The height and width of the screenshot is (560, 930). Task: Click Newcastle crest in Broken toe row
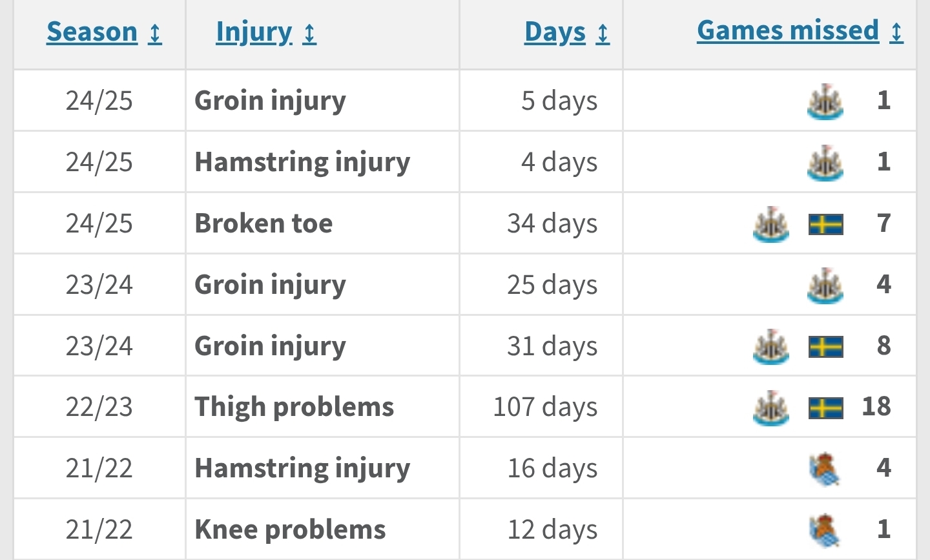pyautogui.click(x=771, y=224)
